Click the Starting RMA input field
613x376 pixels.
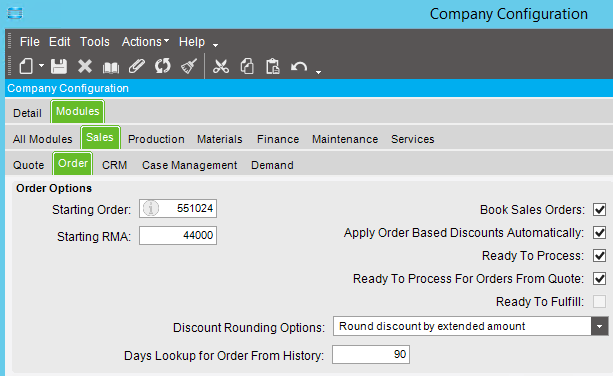click(x=178, y=236)
